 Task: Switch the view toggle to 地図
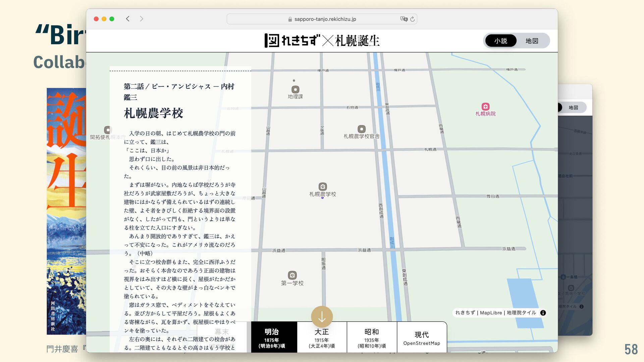pos(532,41)
